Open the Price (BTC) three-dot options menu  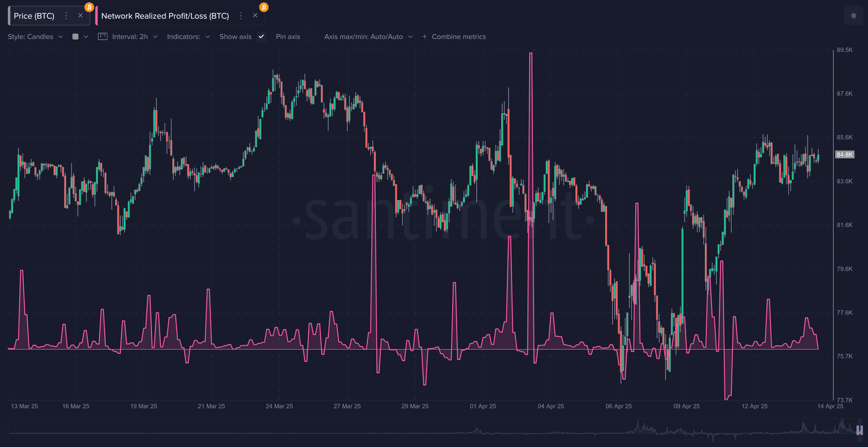pos(66,16)
